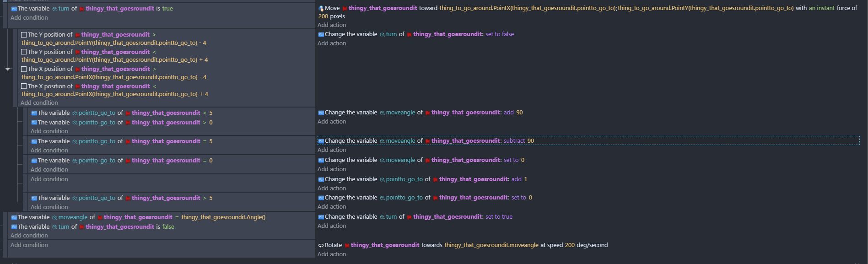Add action below 'moveangle set to 0'
This screenshot has height=264, width=868.
tap(332, 169)
